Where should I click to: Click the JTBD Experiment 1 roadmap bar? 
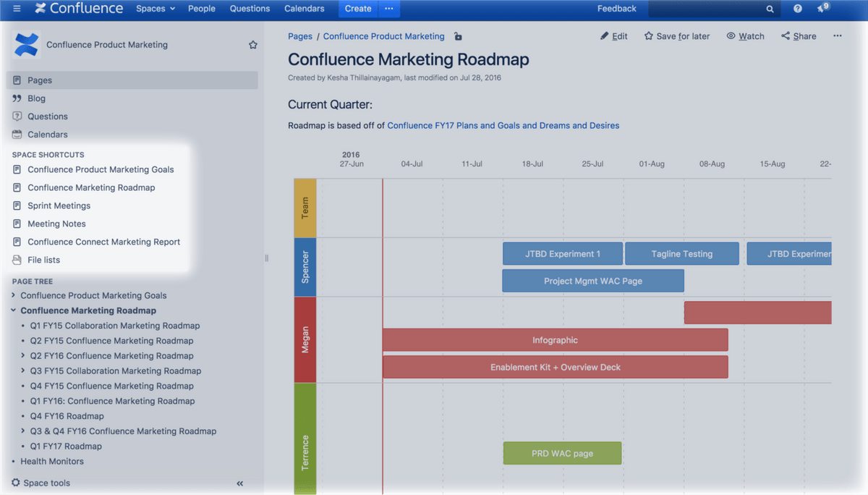[x=563, y=254]
